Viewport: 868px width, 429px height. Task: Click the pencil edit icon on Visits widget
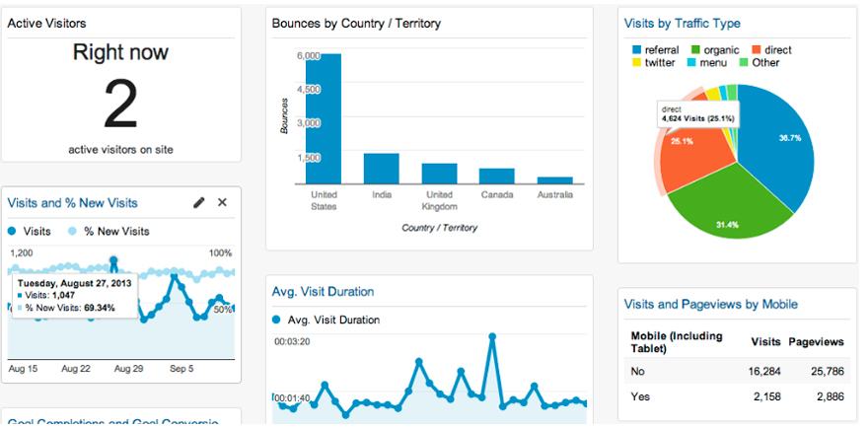tap(199, 202)
